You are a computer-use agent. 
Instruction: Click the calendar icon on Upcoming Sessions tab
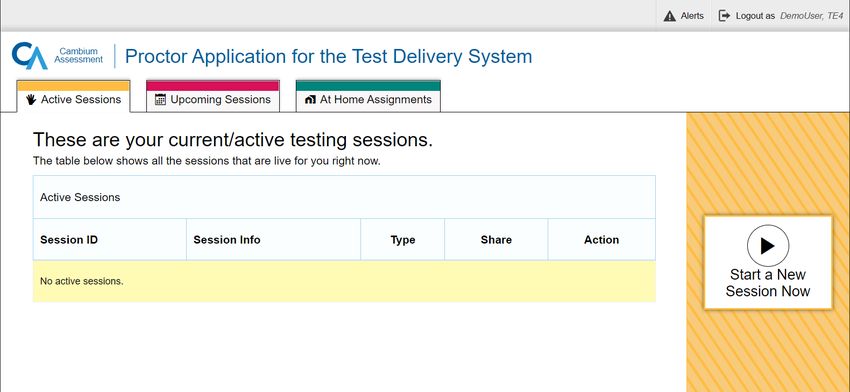tap(160, 99)
